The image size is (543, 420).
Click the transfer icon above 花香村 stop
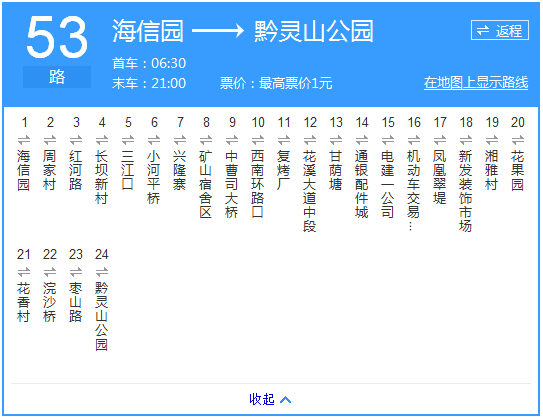click(x=24, y=272)
